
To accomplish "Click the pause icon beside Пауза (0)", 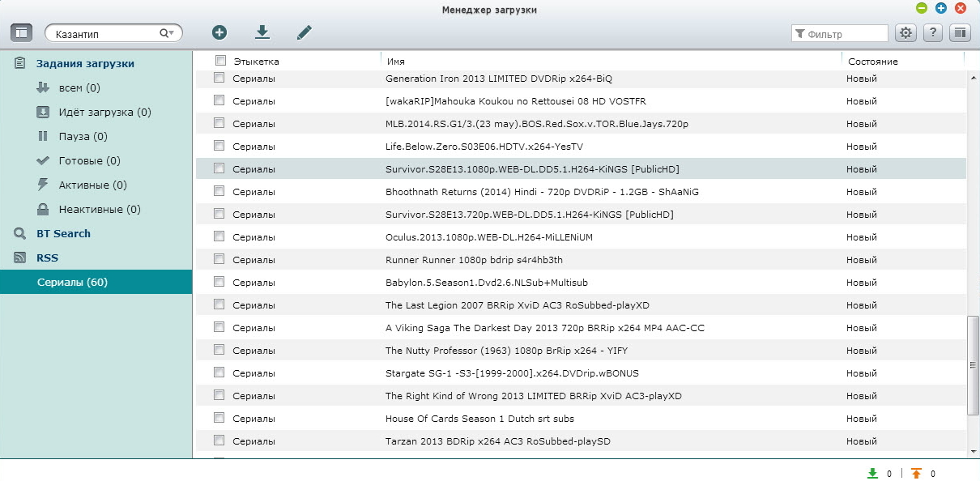I will [x=43, y=136].
